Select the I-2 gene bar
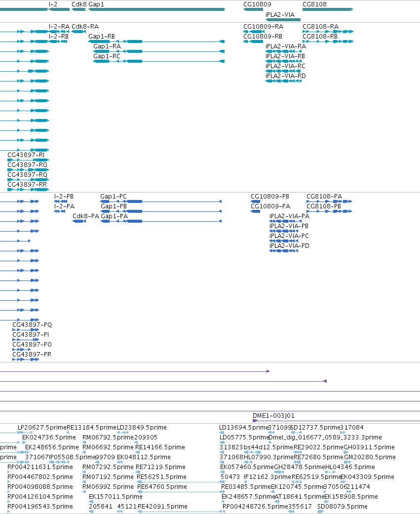The image size is (420, 514). (59, 9)
